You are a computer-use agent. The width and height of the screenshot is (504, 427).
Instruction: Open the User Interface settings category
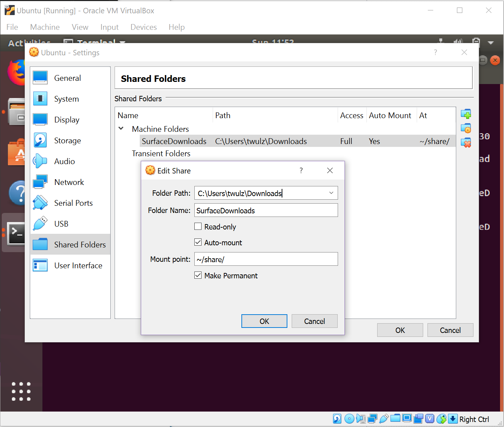pos(70,265)
